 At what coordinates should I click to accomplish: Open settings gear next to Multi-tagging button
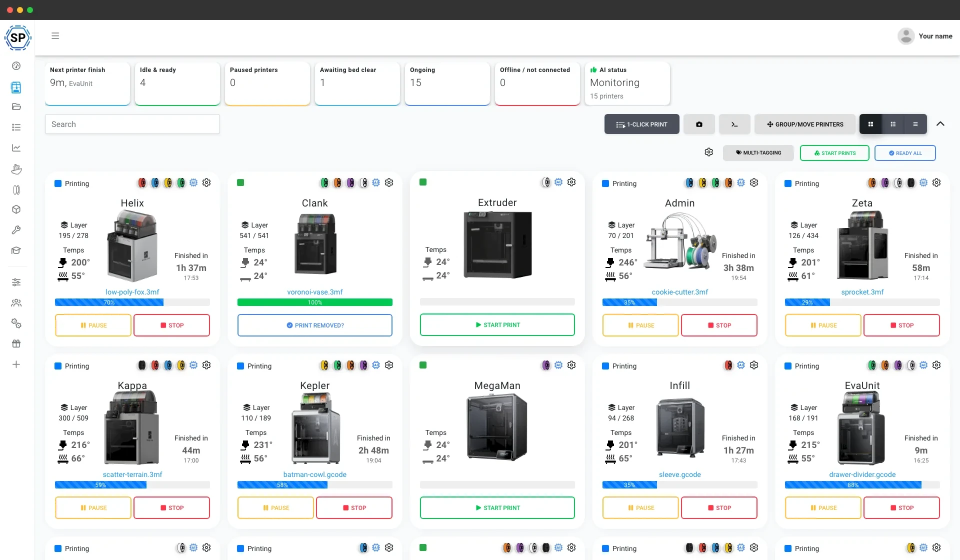tap(708, 152)
